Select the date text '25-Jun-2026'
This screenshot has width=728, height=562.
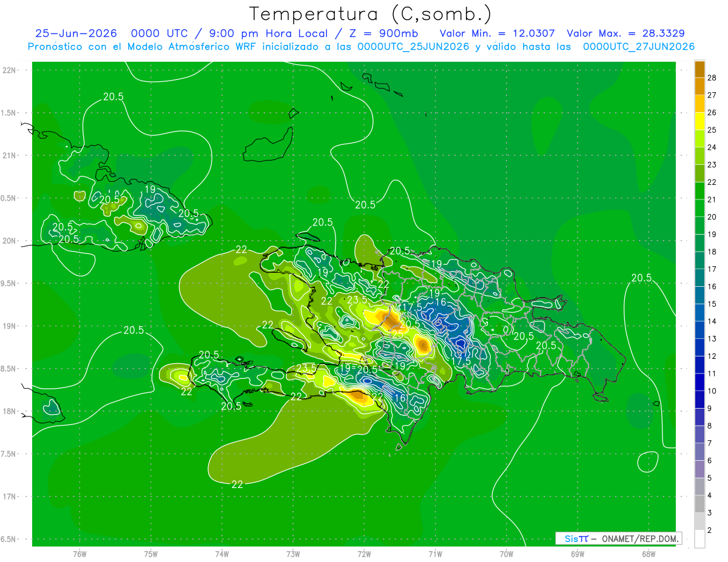75,33
